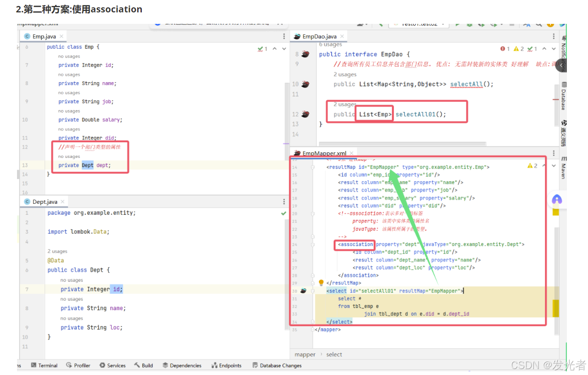Screen dimensions: 588x375
Task: Click the MyBatis gutter icon on line 8
Action: (x=306, y=54)
